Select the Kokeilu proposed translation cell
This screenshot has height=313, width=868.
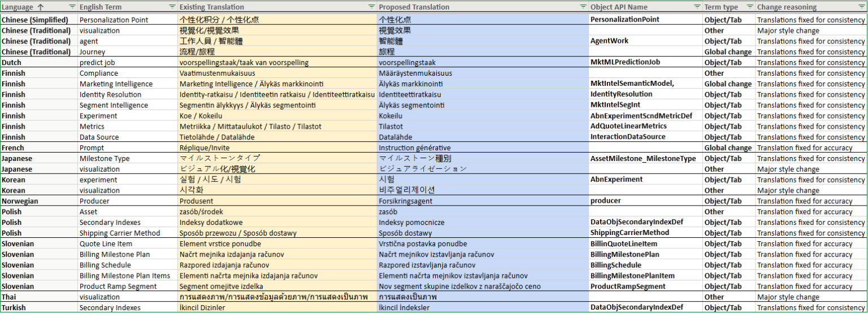483,116
